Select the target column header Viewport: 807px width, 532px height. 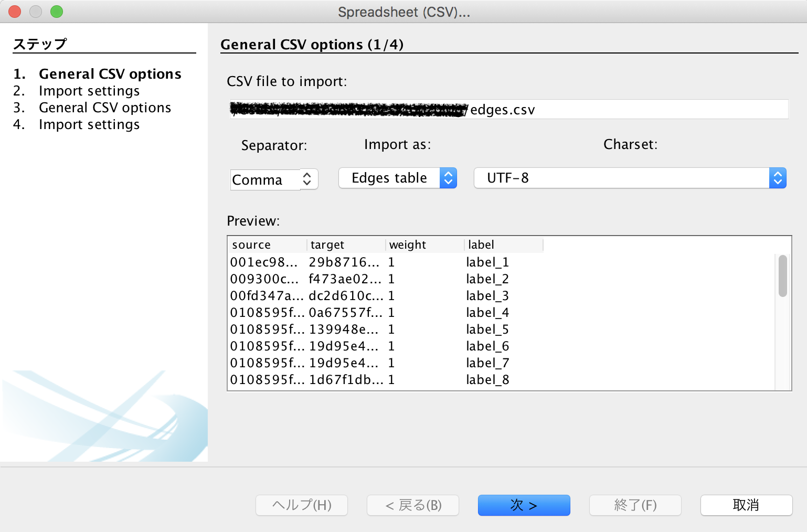coord(346,245)
